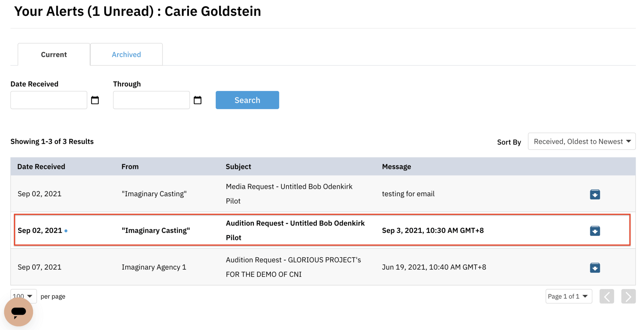Archive the GLORIOUS PROJECT alert

[x=595, y=268]
